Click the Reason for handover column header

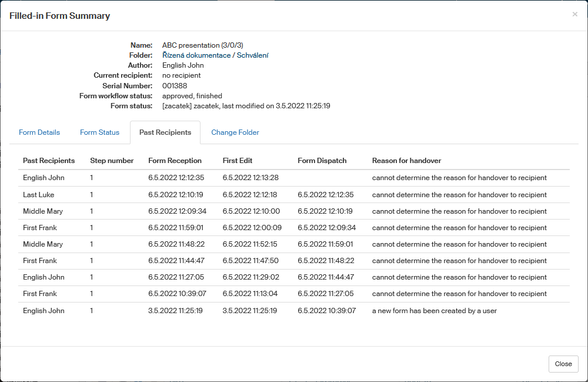406,161
